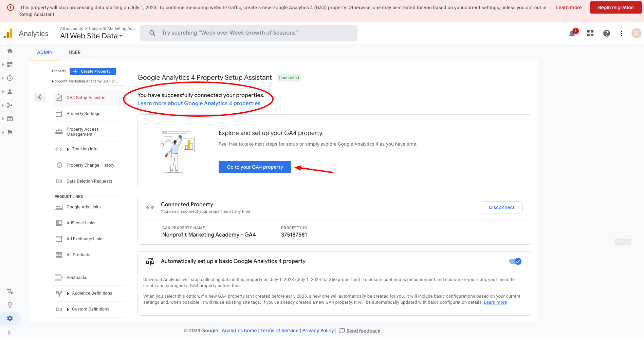Click the alert icon in the warning banner
644x337 pixels.
tap(11, 7)
